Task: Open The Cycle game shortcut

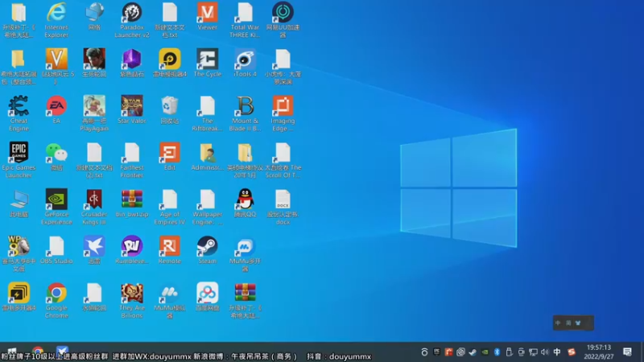Action: click(x=208, y=64)
